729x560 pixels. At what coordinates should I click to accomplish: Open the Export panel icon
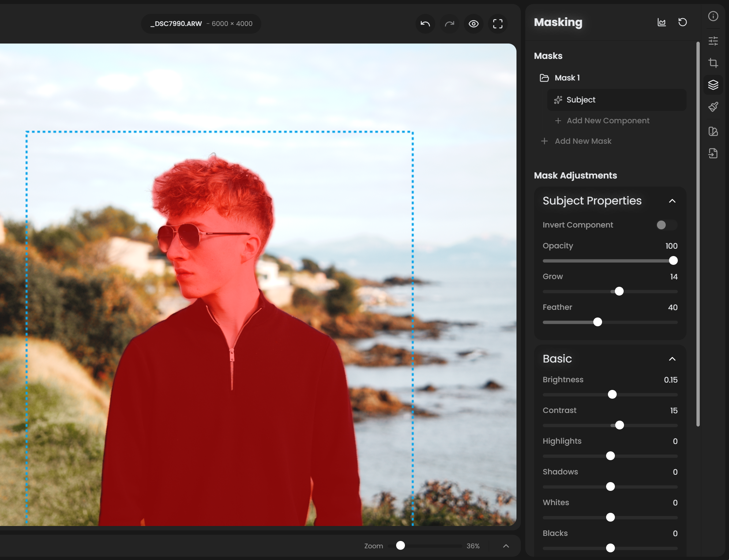[x=713, y=154]
